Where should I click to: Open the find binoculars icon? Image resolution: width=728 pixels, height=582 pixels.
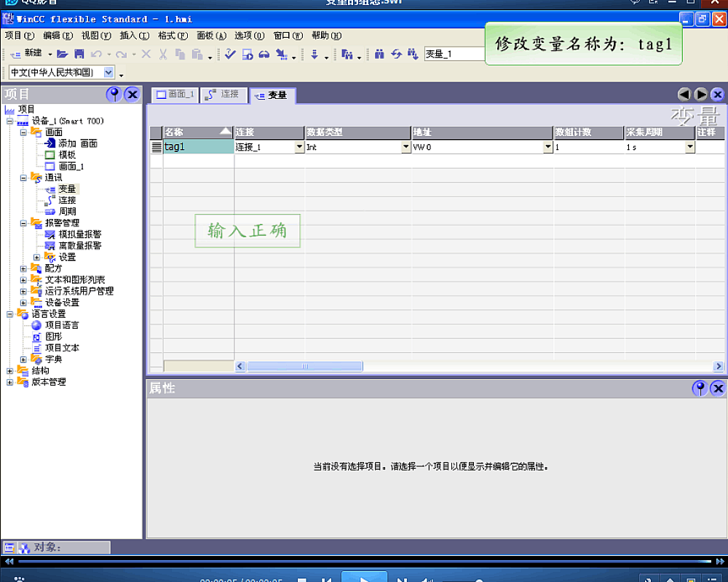tap(379, 53)
